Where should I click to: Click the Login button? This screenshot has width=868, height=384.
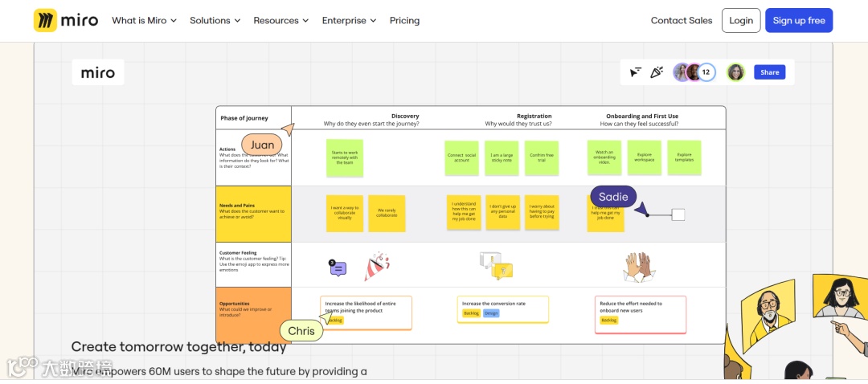tap(741, 20)
